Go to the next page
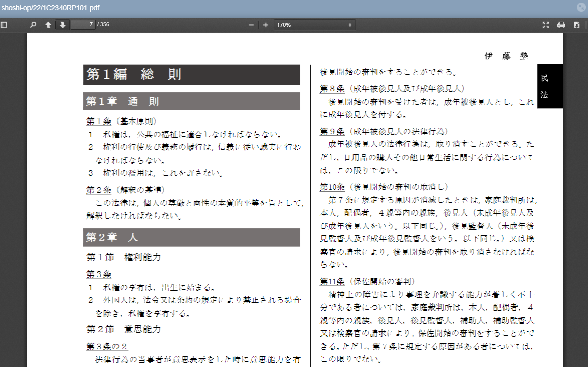Image resolution: width=588 pixels, height=367 pixels. (62, 25)
